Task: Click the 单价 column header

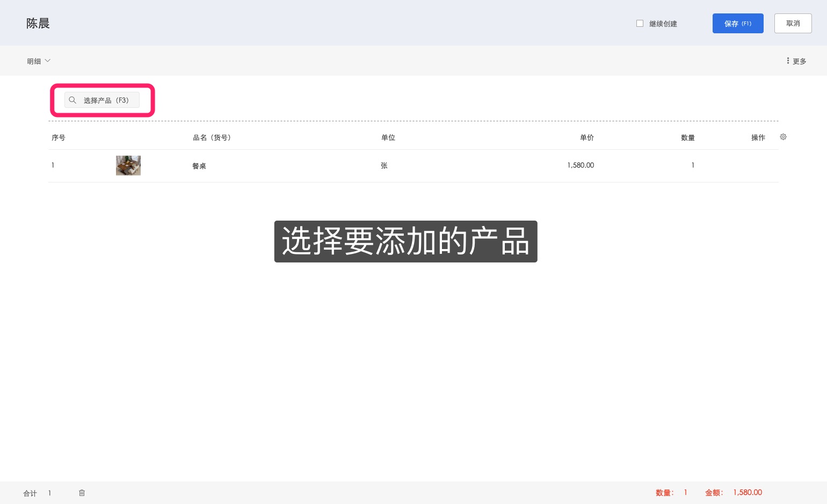Action: pyautogui.click(x=587, y=137)
